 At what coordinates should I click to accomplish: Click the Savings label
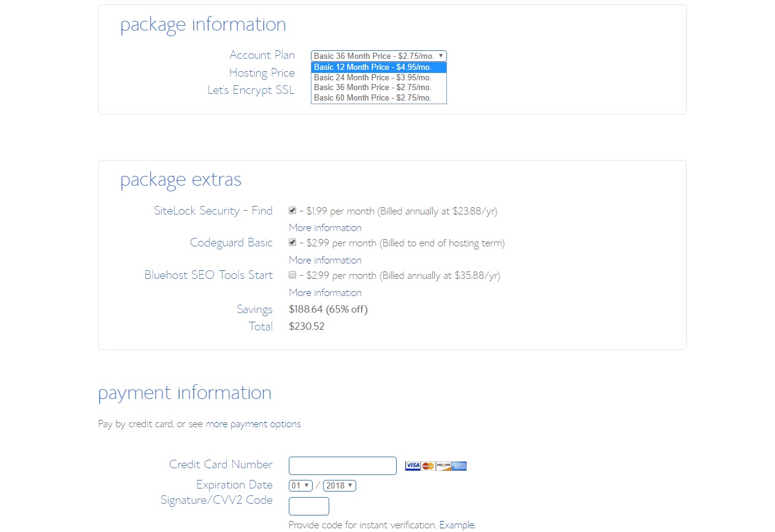pos(254,309)
